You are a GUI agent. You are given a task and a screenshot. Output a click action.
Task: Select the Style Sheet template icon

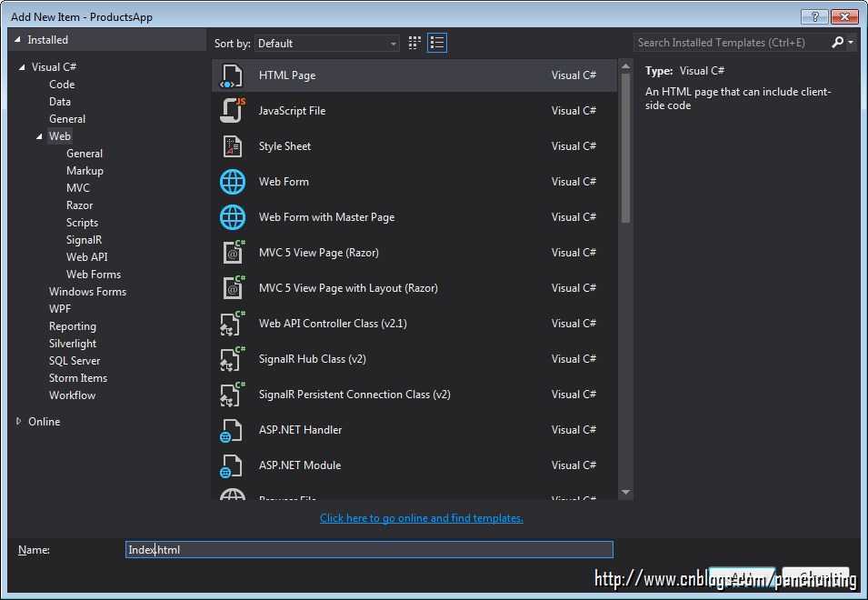pyautogui.click(x=232, y=146)
